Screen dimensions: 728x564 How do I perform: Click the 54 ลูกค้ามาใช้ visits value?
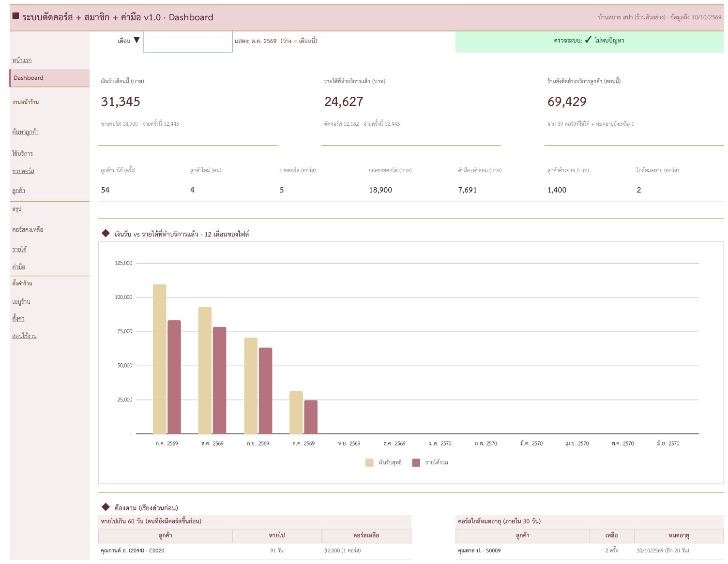(105, 190)
